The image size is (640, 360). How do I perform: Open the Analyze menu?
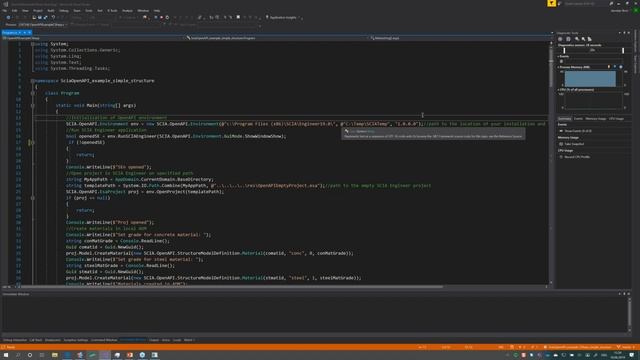point(127,11)
